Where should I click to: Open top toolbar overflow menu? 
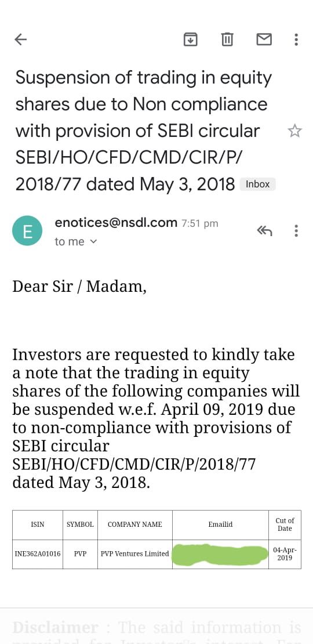pos(296,39)
